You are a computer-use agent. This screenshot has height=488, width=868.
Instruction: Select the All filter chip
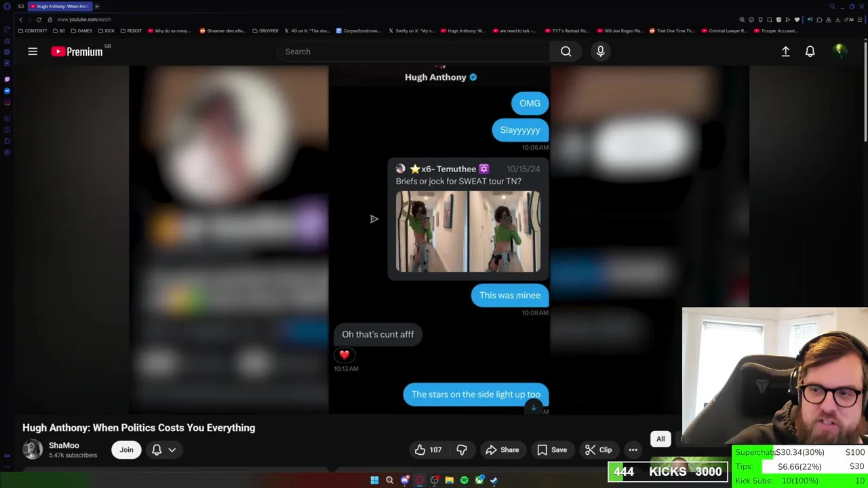[660, 439]
